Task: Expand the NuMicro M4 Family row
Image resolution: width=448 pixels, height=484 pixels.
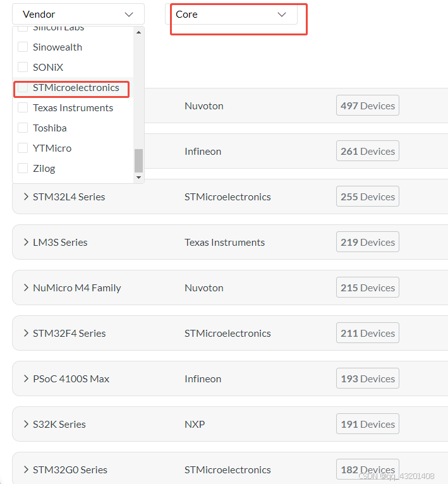Action: tap(27, 287)
